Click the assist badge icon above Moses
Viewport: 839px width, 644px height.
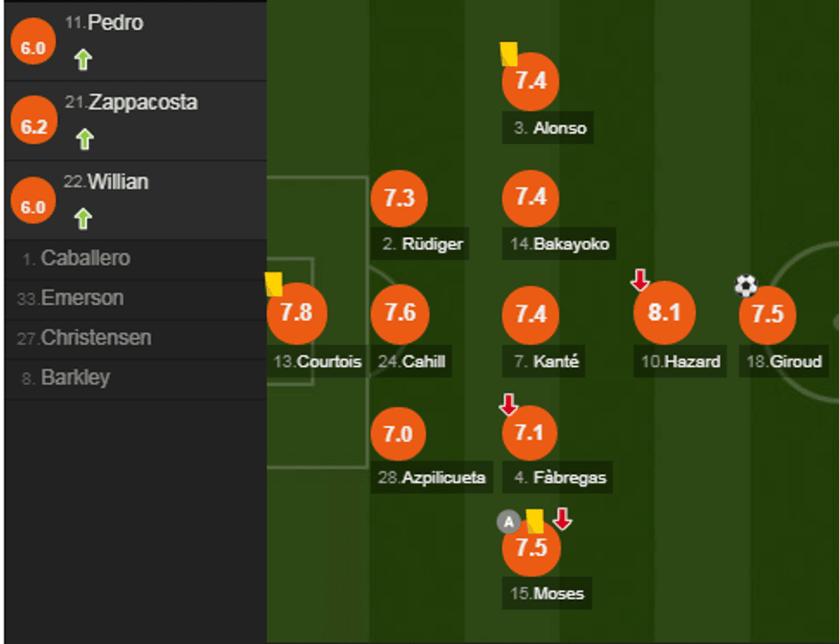[509, 521]
